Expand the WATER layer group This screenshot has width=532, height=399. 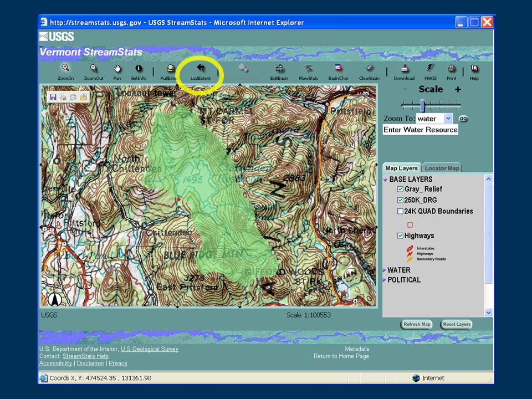coord(385,270)
